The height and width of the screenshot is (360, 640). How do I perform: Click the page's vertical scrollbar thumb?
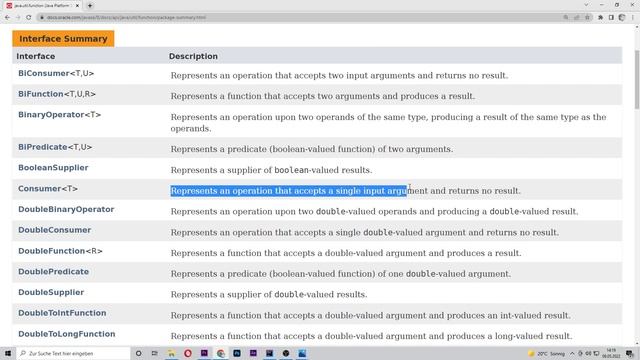pyautogui.click(x=637, y=80)
